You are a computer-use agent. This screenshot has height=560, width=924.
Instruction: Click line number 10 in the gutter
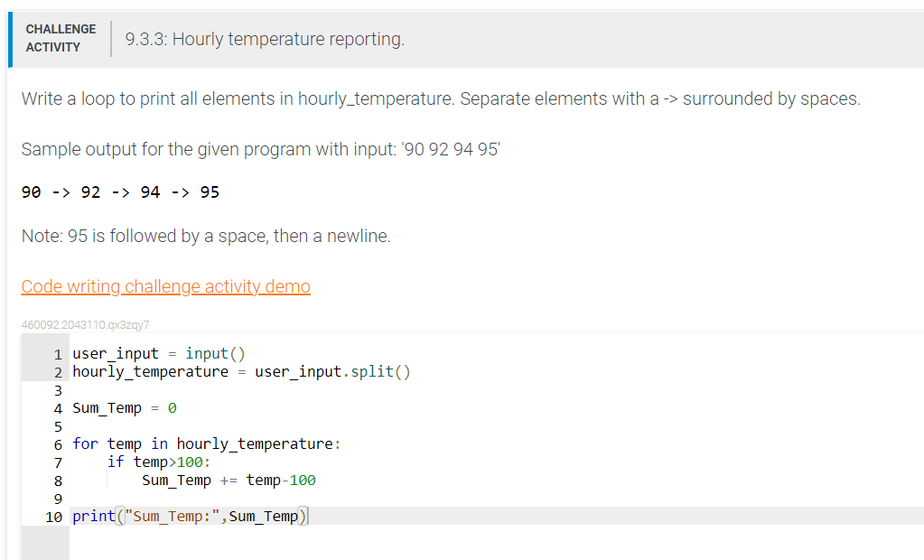[x=53, y=516]
